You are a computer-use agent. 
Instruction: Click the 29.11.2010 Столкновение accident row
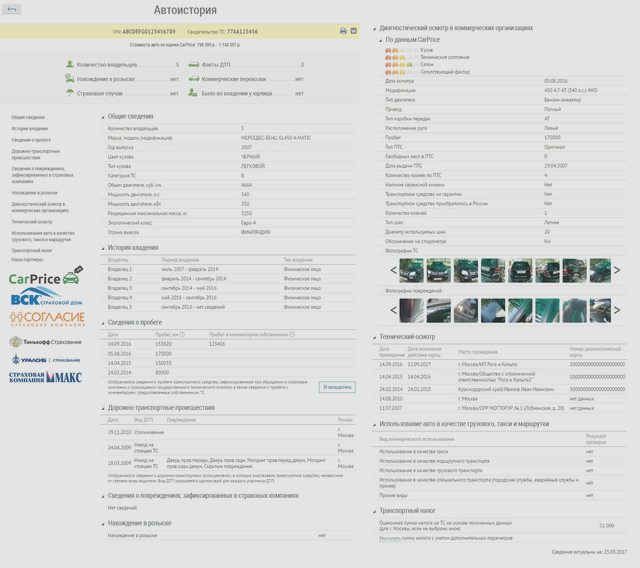[x=228, y=432]
